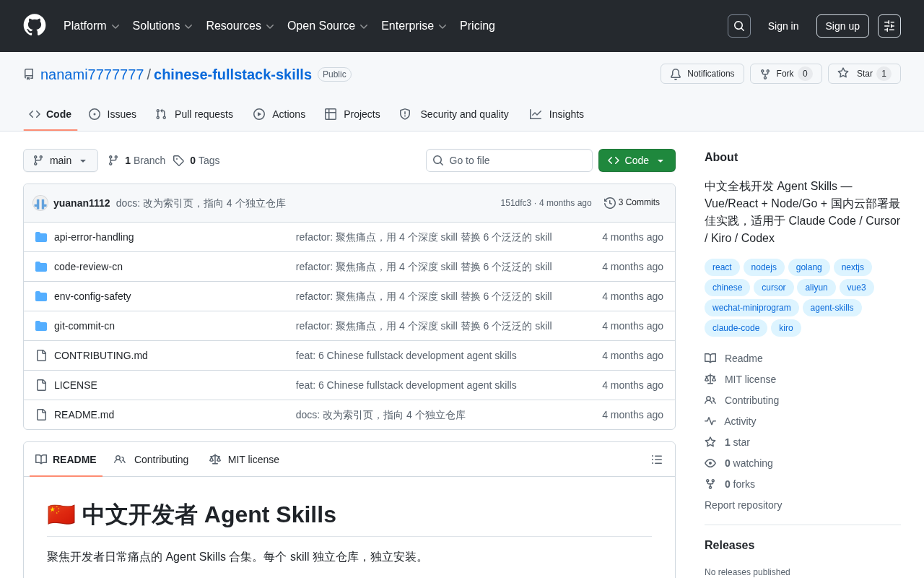Viewport: 924px width, 578px height.
Task: Open the git-commit-cn folder
Action: click(84, 326)
